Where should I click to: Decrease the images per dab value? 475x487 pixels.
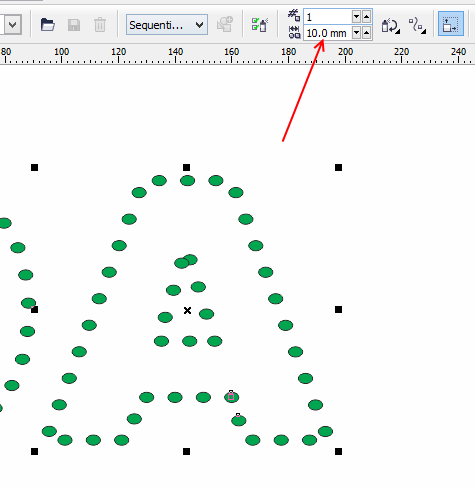[x=356, y=16]
